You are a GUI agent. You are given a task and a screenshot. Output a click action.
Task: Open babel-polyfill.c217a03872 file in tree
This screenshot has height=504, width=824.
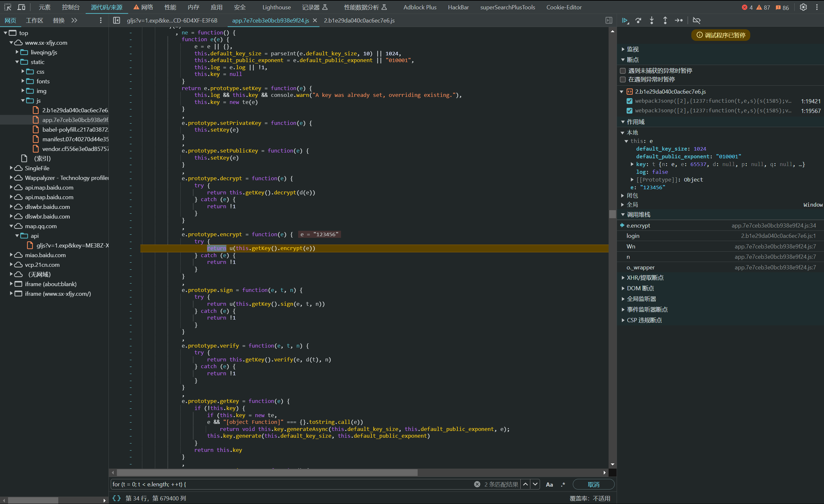(75, 130)
